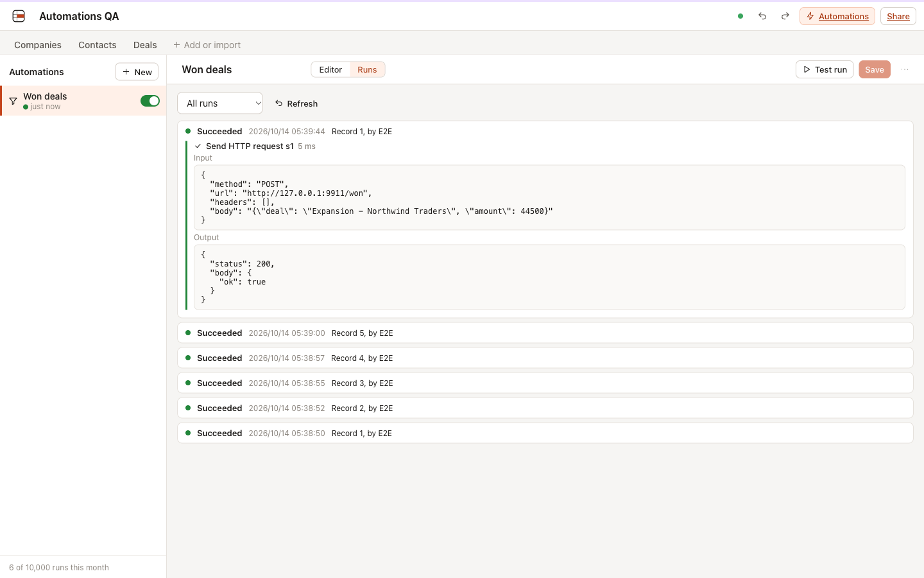Open the three-dots more options menu

point(905,69)
